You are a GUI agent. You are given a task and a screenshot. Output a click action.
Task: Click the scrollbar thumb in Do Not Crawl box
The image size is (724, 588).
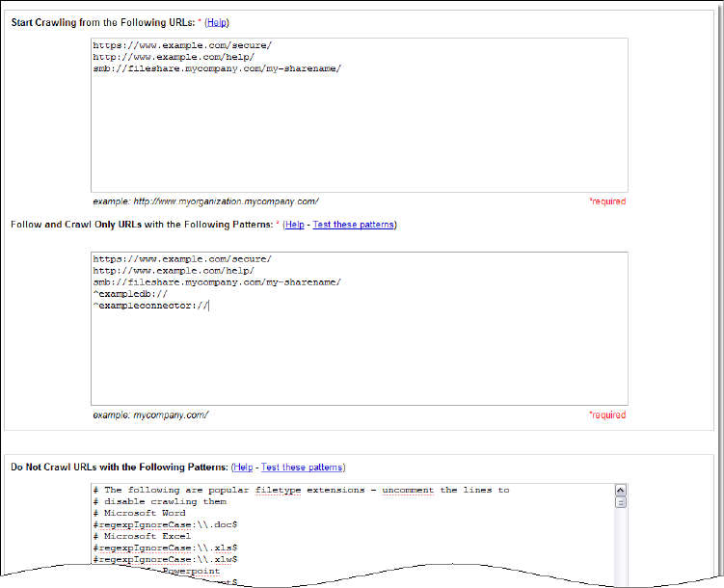pyautogui.click(x=621, y=501)
